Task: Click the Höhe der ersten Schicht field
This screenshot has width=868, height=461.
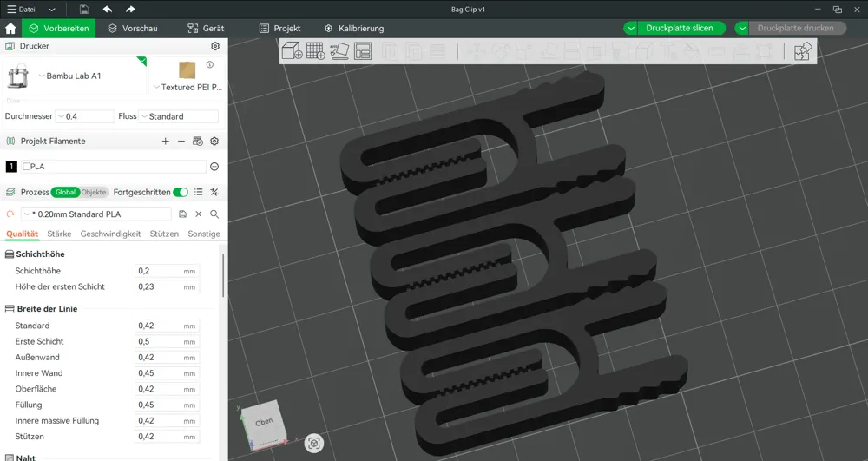Action: pyautogui.click(x=167, y=286)
